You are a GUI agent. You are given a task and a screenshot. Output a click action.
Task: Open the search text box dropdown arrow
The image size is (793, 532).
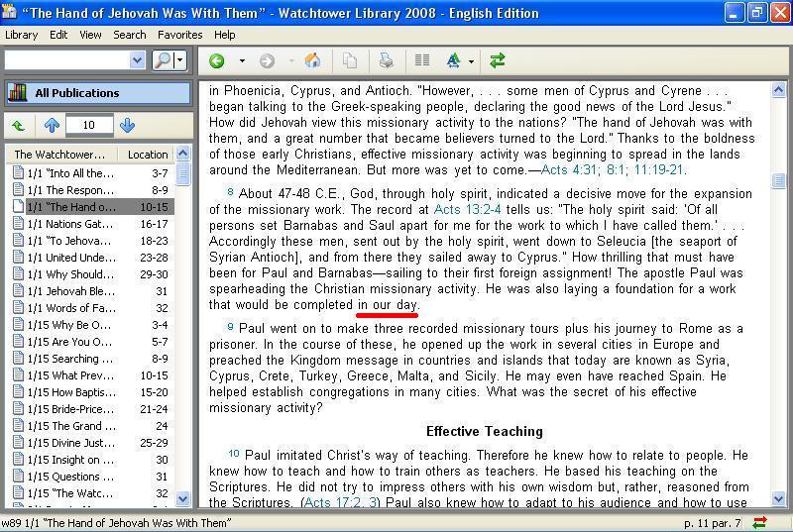pyautogui.click(x=137, y=61)
